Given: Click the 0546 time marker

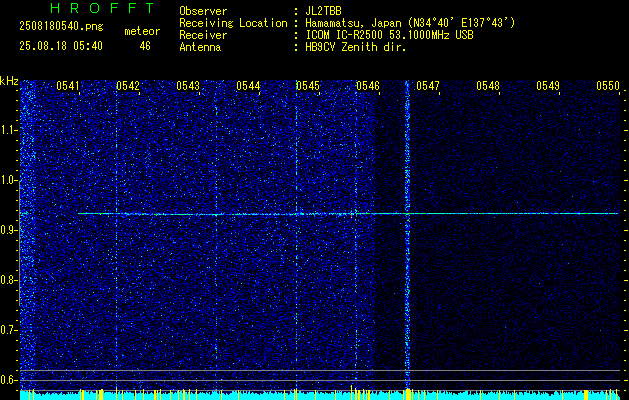Looking at the screenshot, I should [368, 86].
